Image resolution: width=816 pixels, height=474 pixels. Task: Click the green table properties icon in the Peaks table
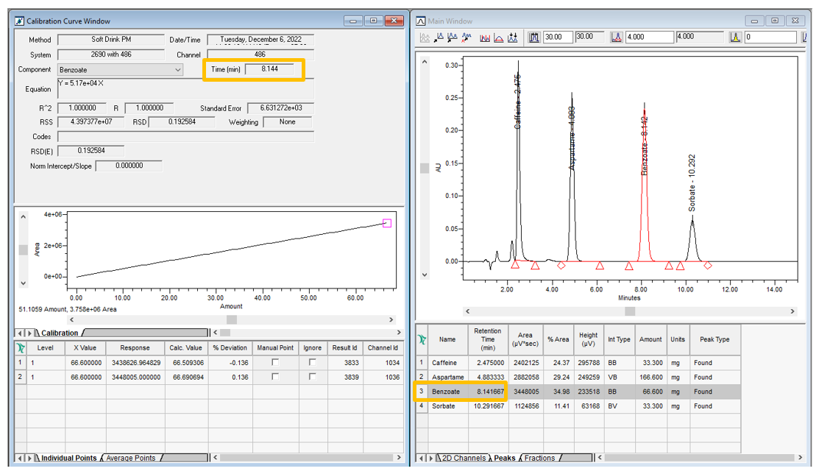(x=422, y=340)
